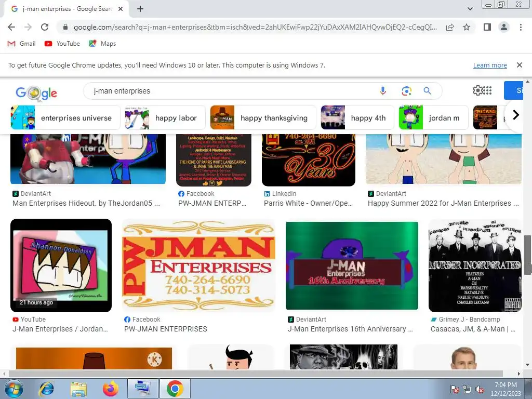Open Maps bookmark
532x399 pixels.
102,44
